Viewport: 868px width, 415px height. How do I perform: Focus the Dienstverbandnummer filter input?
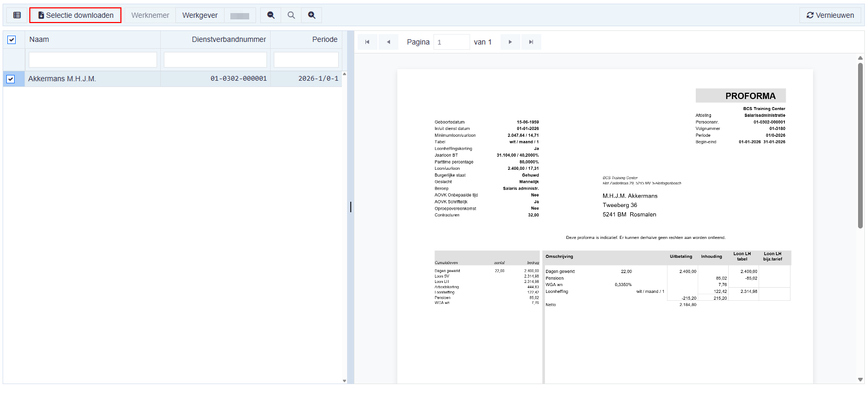(x=215, y=60)
